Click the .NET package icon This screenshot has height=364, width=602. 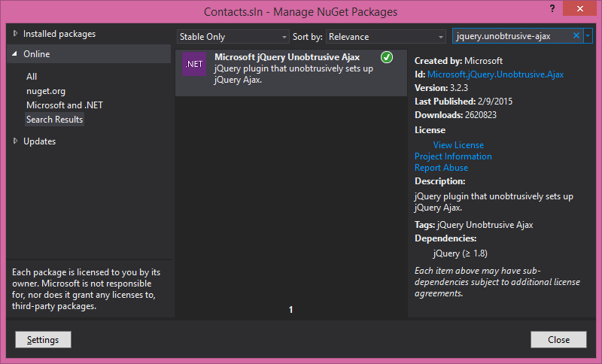click(x=194, y=65)
